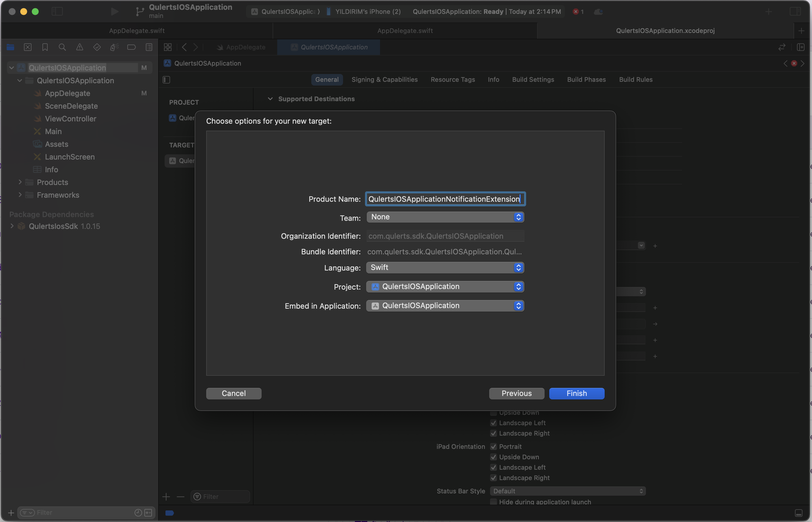
Task: Click the remove target minus button
Action: [180, 497]
